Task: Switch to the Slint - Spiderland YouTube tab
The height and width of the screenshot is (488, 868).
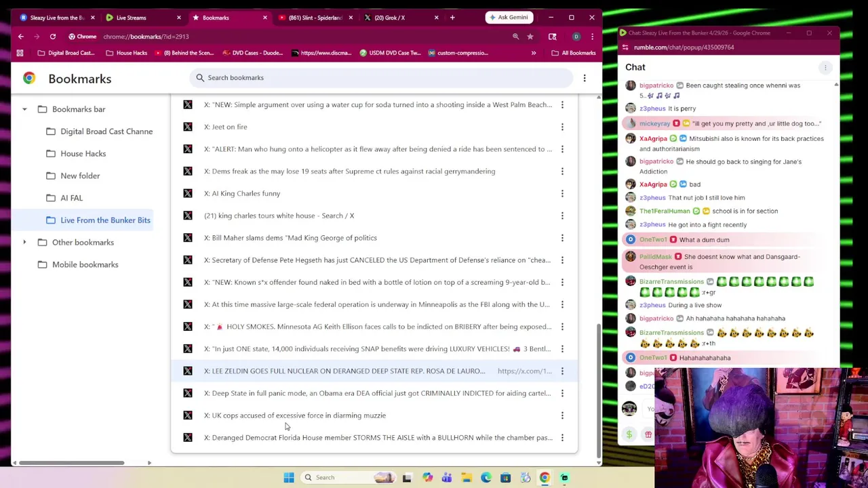Action: 315,18
